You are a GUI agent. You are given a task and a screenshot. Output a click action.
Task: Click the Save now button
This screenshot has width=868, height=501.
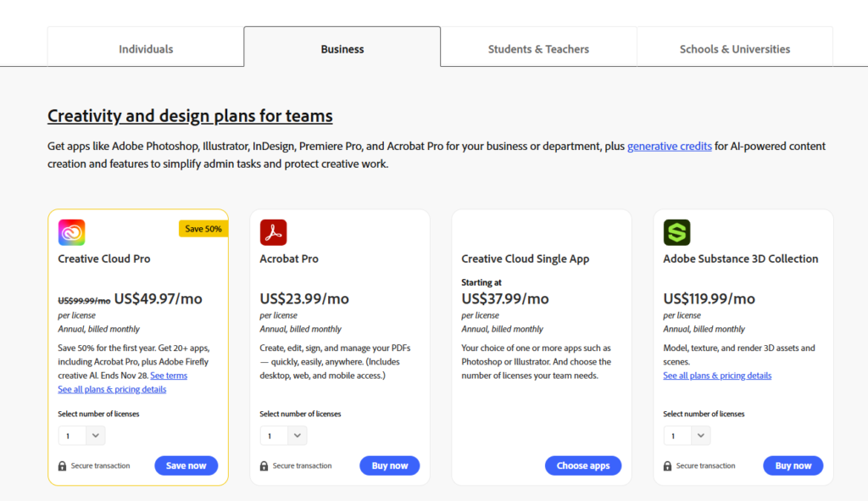[x=186, y=465]
